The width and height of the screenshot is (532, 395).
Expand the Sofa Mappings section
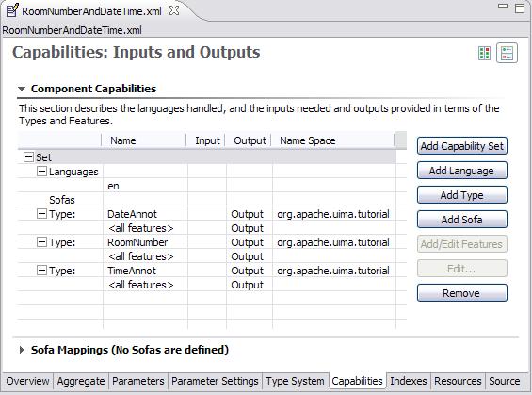(22, 350)
